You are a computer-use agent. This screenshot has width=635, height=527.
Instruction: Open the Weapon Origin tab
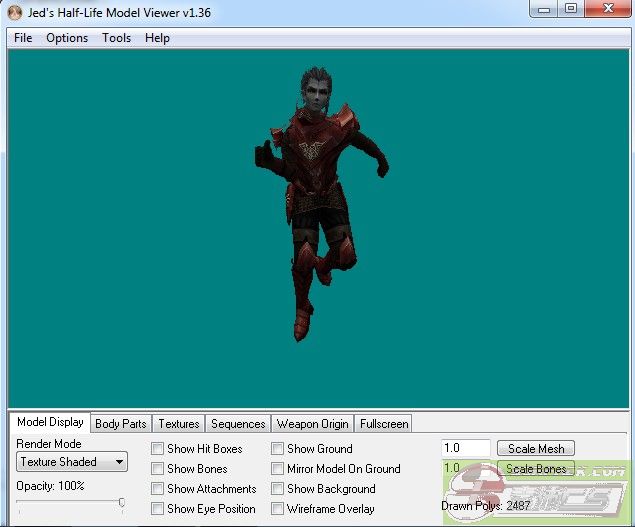tap(312, 424)
